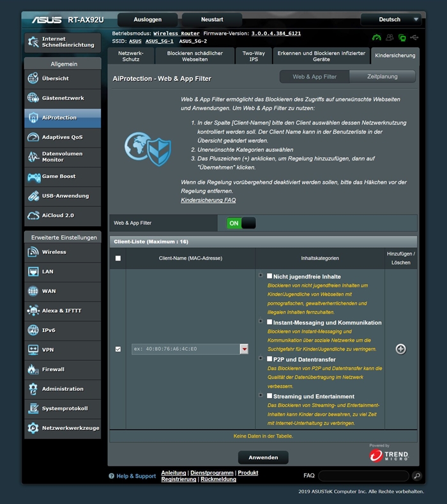Switch to Zeitplanung sub-tab
447x504 pixels.
coord(383,77)
